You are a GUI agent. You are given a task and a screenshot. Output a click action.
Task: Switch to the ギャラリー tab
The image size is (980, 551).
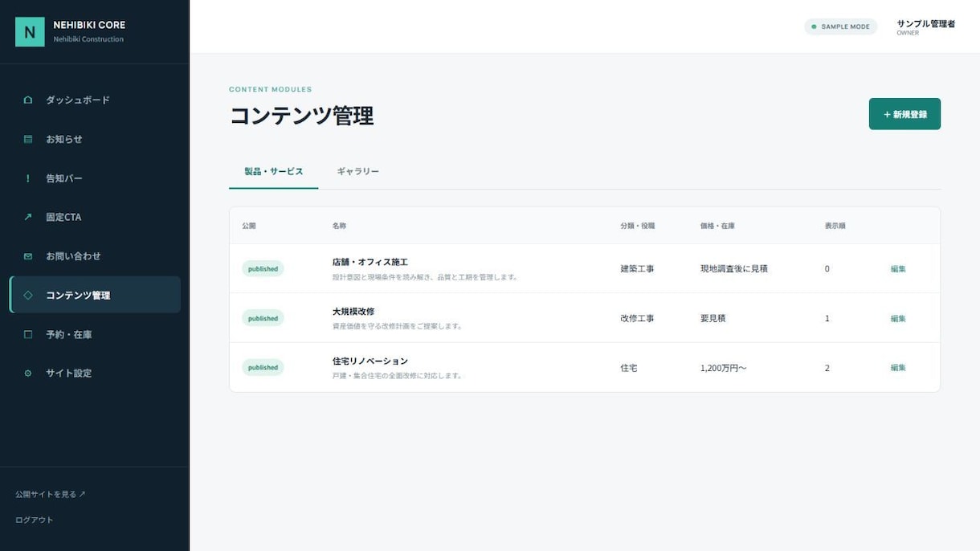[x=357, y=171]
